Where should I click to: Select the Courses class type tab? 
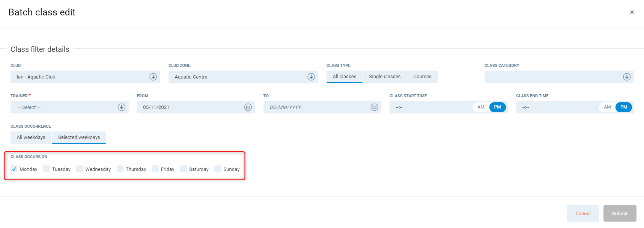tap(422, 77)
